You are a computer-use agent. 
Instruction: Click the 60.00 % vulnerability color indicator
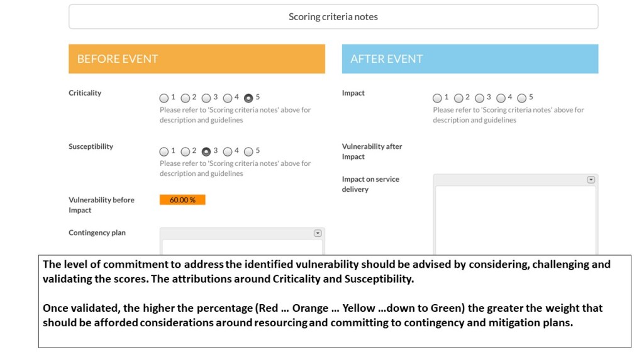[182, 200]
